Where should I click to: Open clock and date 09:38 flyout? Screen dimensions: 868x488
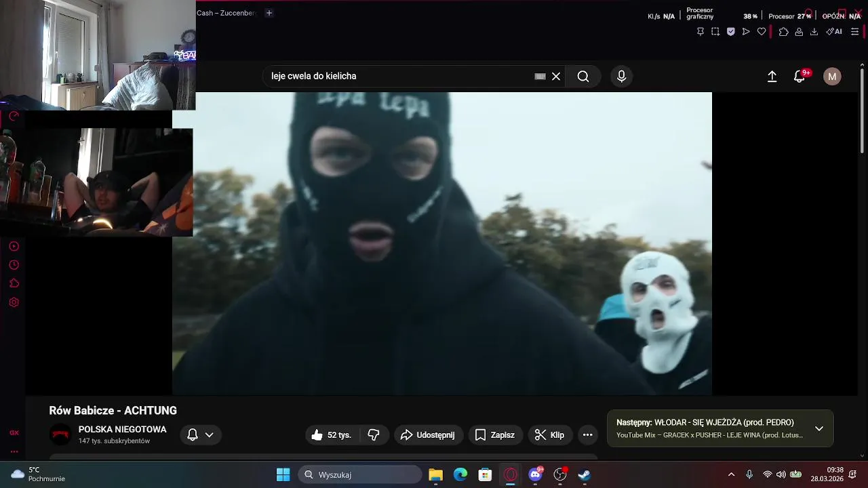coord(827,474)
